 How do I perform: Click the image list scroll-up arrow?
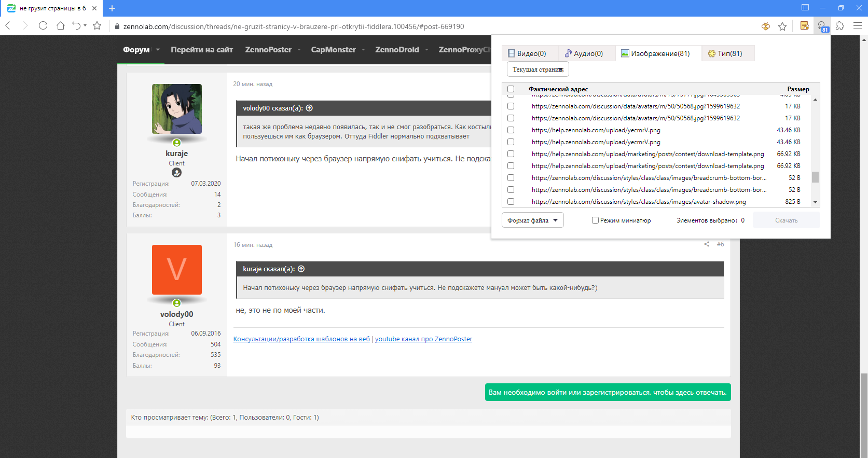tap(815, 100)
